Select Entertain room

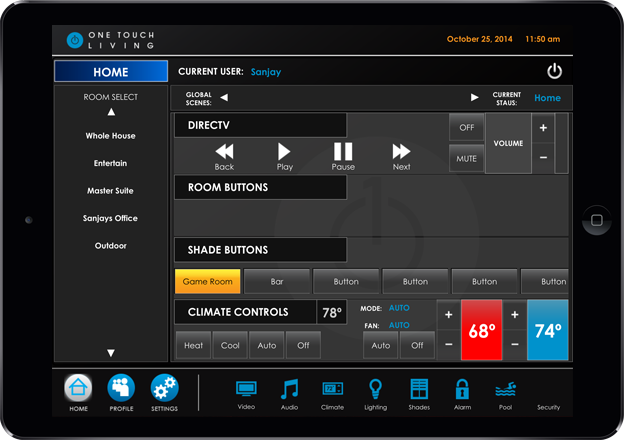click(x=111, y=163)
